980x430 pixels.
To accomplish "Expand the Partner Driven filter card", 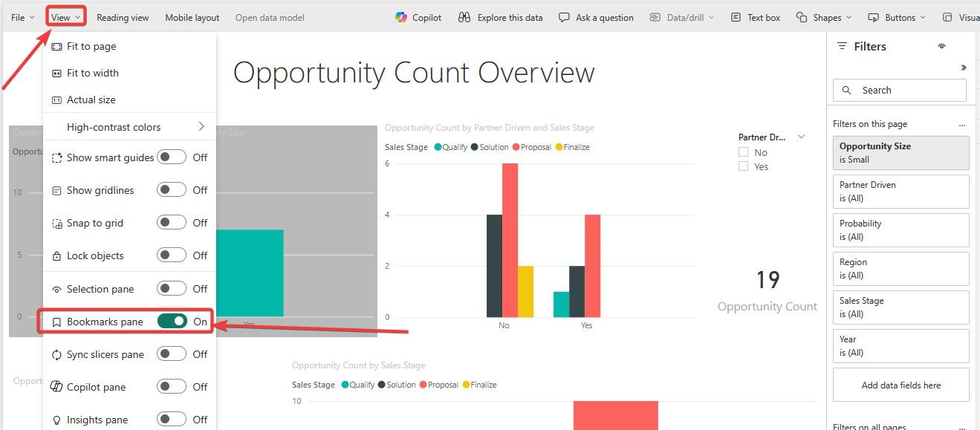I will tap(901, 191).
